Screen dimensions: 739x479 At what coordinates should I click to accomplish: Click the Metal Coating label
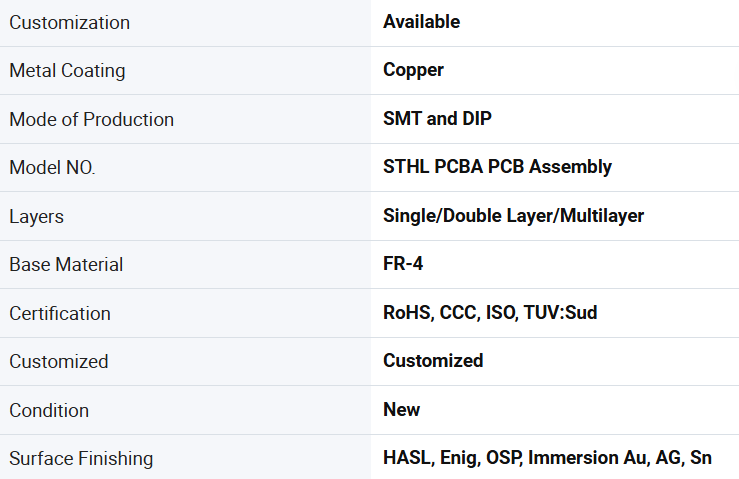pyautogui.click(x=67, y=71)
